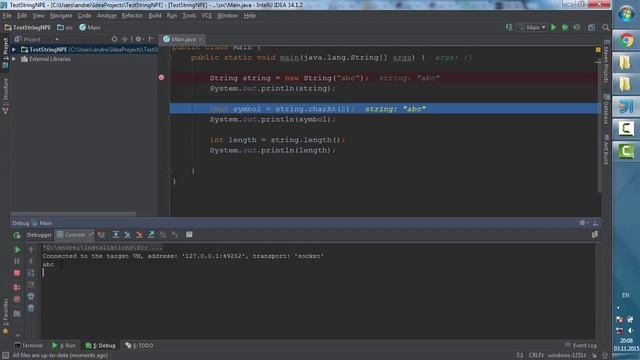
Task: Collapse all in Project panel
Action: click(x=124, y=39)
